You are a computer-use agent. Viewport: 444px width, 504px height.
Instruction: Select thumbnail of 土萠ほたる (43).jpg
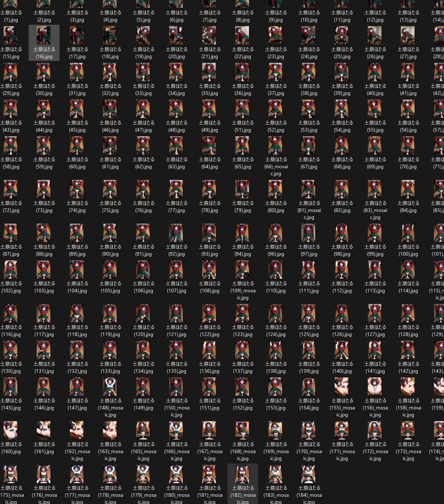pyautogui.click(x=11, y=109)
